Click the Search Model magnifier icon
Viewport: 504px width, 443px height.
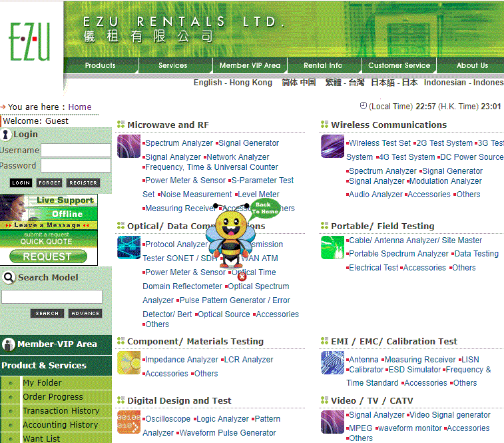point(9,277)
